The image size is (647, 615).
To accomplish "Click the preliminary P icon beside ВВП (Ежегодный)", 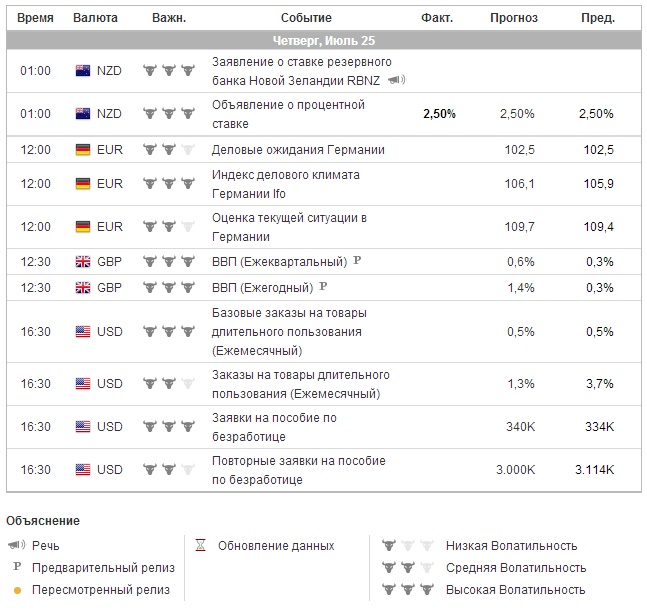I will click(x=323, y=287).
